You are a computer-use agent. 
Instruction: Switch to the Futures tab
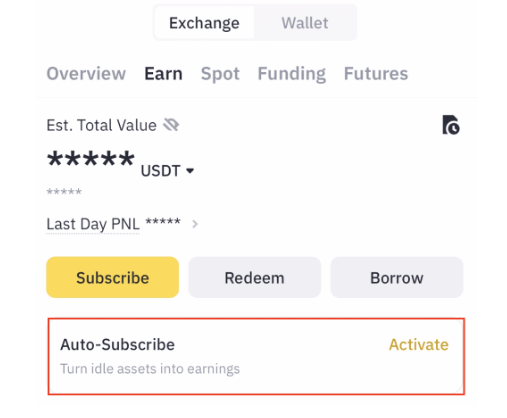376,73
